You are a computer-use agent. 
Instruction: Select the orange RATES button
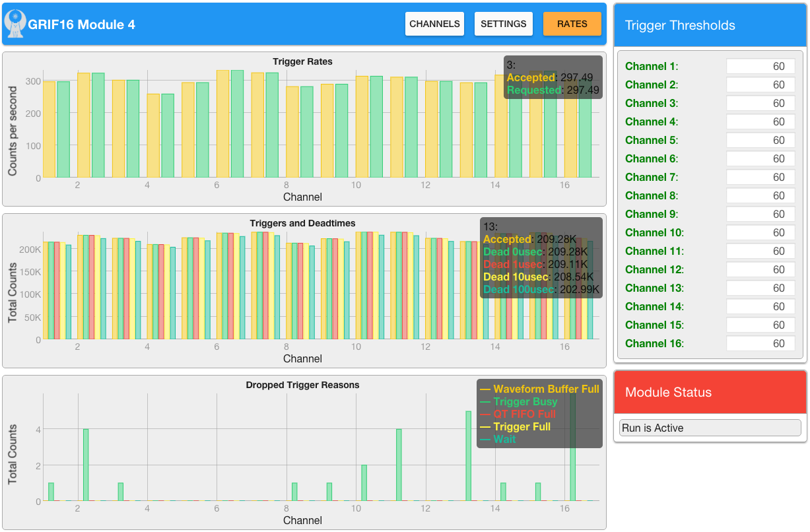[572, 24]
